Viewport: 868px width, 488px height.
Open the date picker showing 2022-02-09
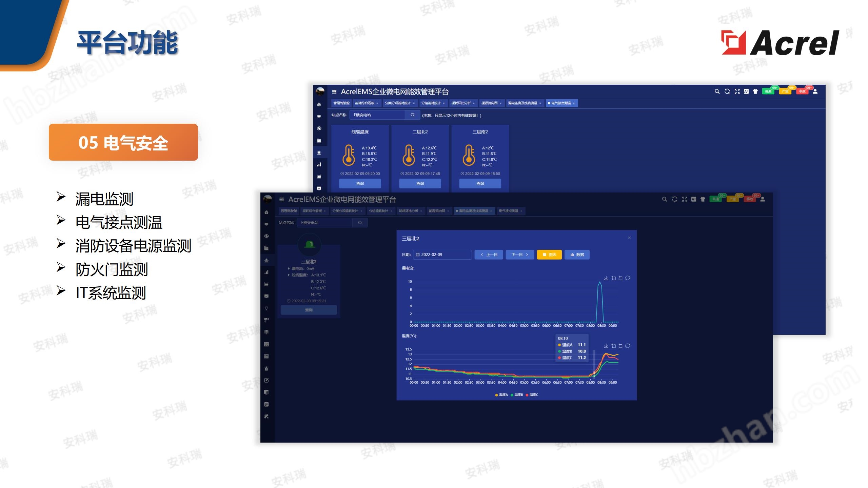(x=442, y=255)
